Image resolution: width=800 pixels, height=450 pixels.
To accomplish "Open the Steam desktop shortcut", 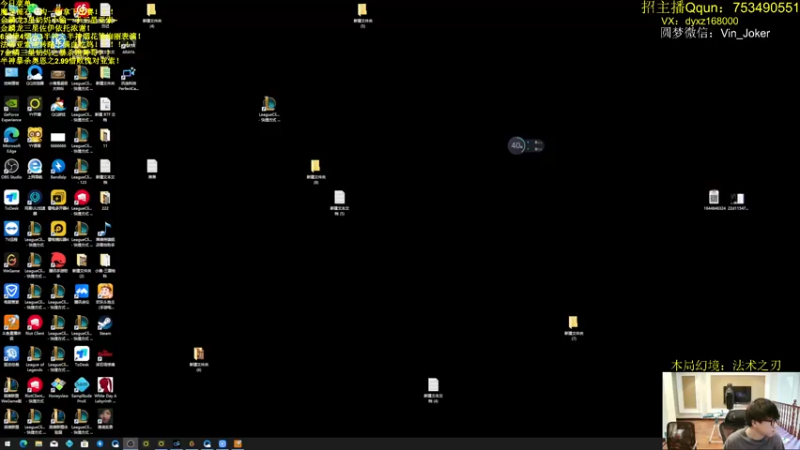I will tap(105, 323).
